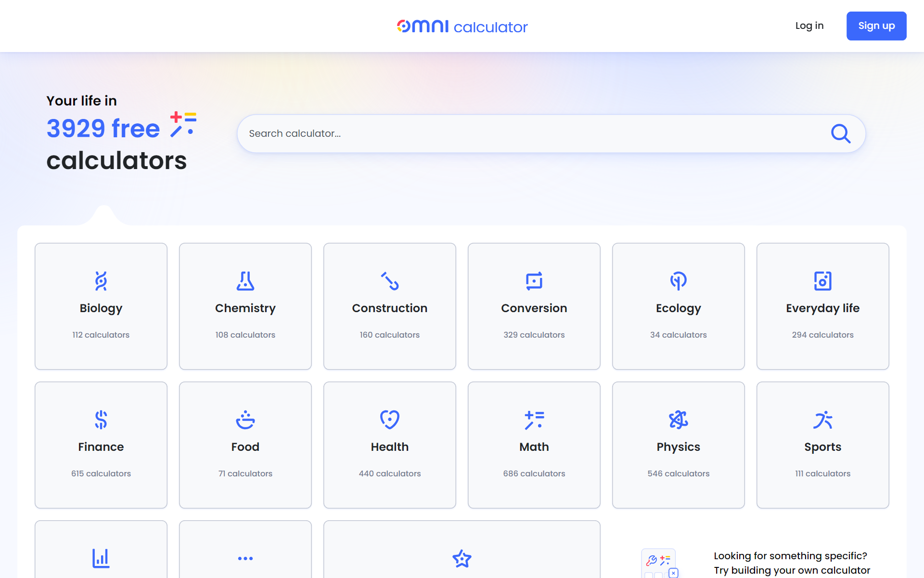Screen dimensions: 924x578
Task: Click the Finance dollar sign icon
Action: tap(101, 420)
